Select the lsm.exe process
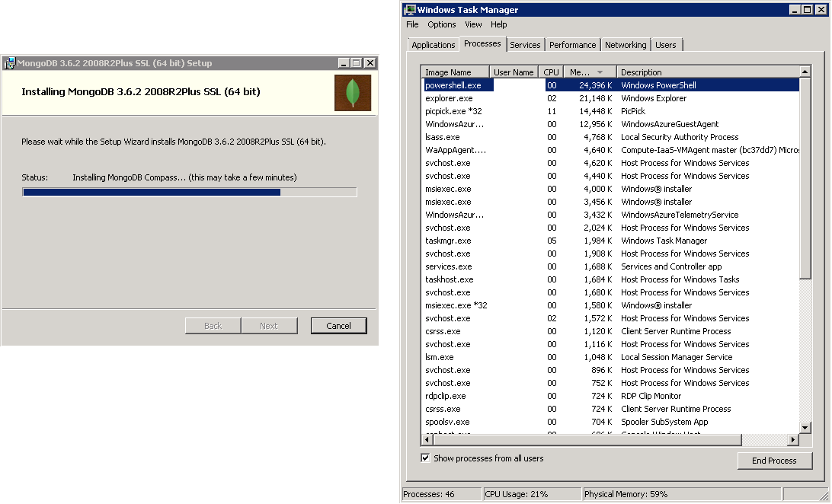The height and width of the screenshot is (504, 832). pos(440,357)
